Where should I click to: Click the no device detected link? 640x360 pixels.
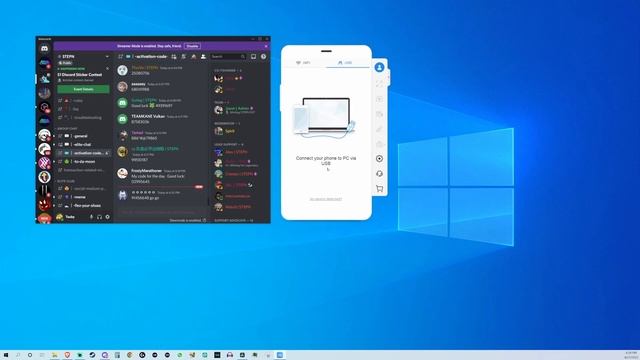click(326, 199)
